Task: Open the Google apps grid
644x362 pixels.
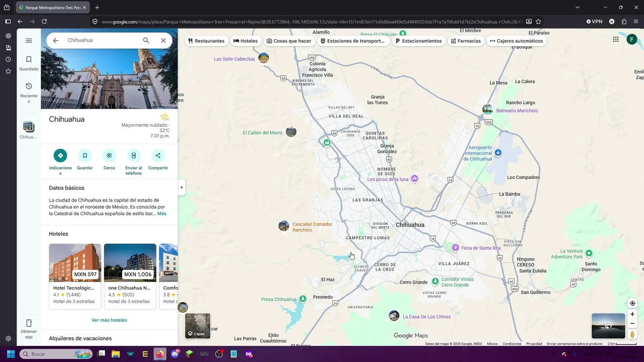Action: click(616, 39)
